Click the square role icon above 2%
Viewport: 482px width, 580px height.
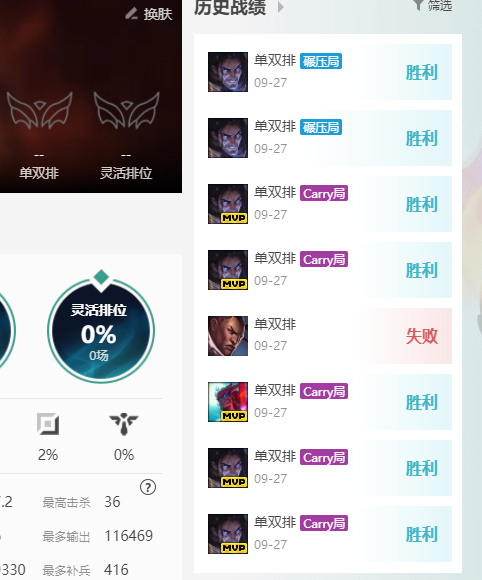(48, 424)
